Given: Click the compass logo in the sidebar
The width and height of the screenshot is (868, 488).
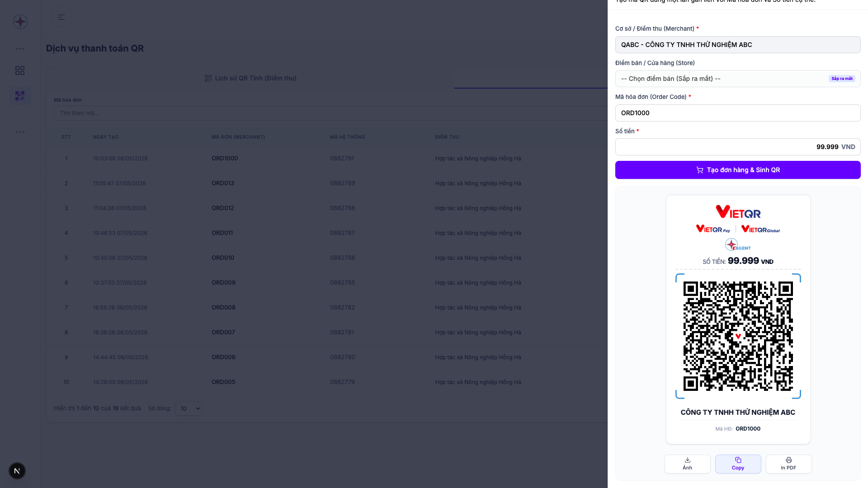Looking at the screenshot, I should click(20, 22).
